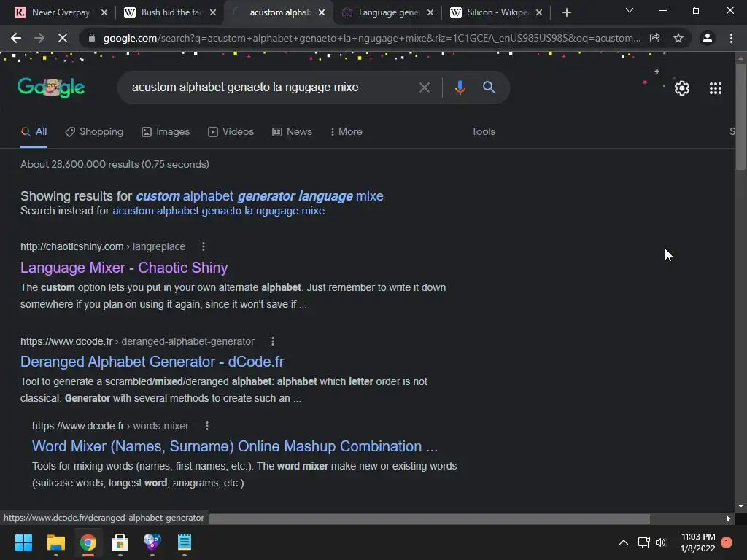The height and width of the screenshot is (560, 747).
Task: Open the Windows Start menu
Action: click(x=23, y=542)
